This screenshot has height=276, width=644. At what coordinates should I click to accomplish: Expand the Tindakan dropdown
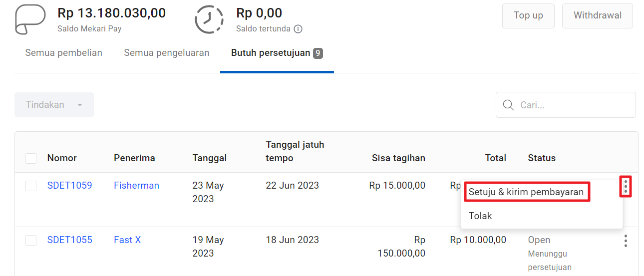coord(54,105)
